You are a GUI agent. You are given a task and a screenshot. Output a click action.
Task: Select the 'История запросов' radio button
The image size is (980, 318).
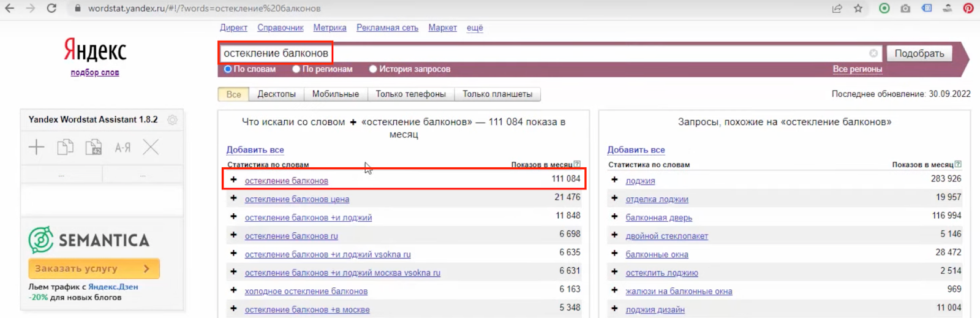(x=373, y=69)
